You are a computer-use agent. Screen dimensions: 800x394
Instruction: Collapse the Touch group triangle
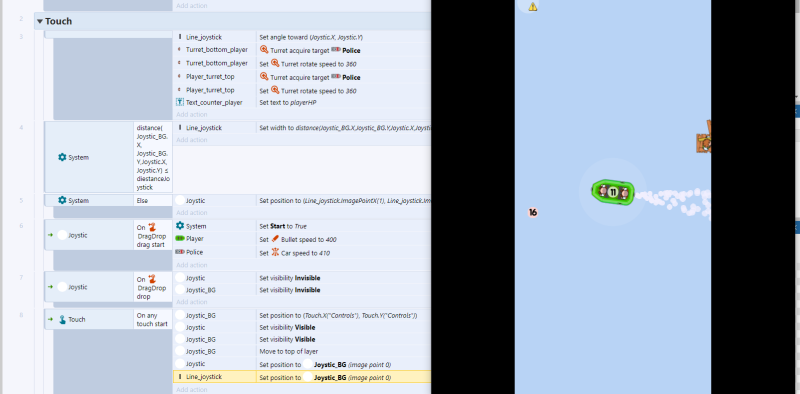[x=40, y=21]
